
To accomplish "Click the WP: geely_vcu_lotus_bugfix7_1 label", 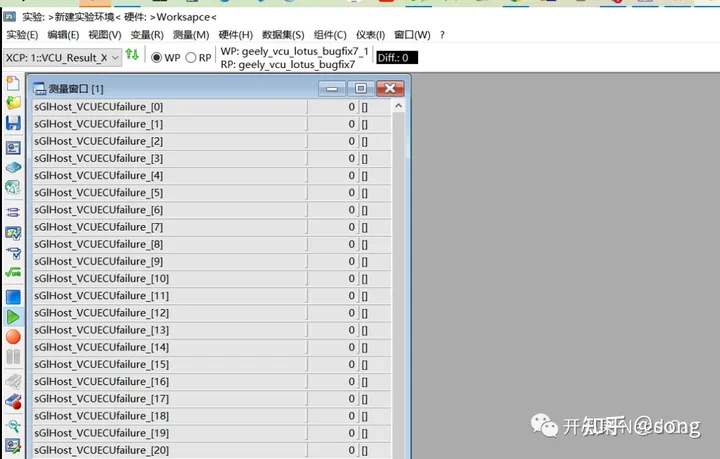I will (x=294, y=51).
